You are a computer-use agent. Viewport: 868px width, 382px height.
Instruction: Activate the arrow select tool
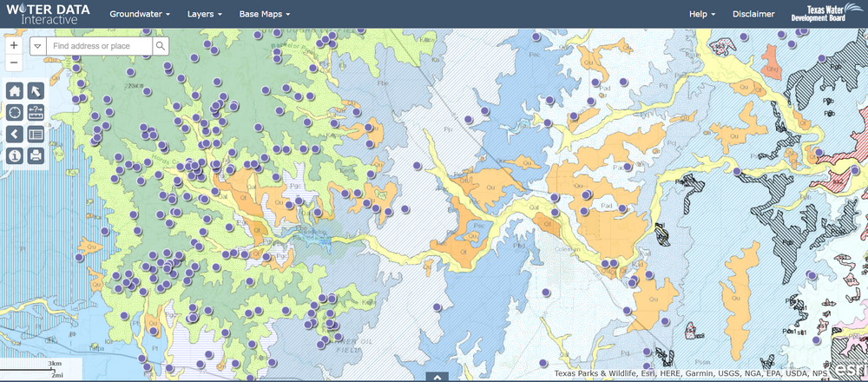[36, 91]
